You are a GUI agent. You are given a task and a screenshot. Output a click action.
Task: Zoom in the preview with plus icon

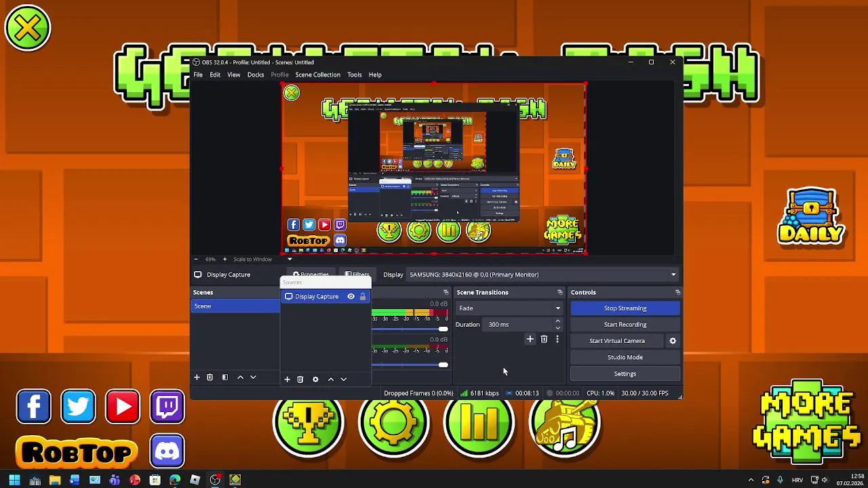pyautogui.click(x=224, y=259)
